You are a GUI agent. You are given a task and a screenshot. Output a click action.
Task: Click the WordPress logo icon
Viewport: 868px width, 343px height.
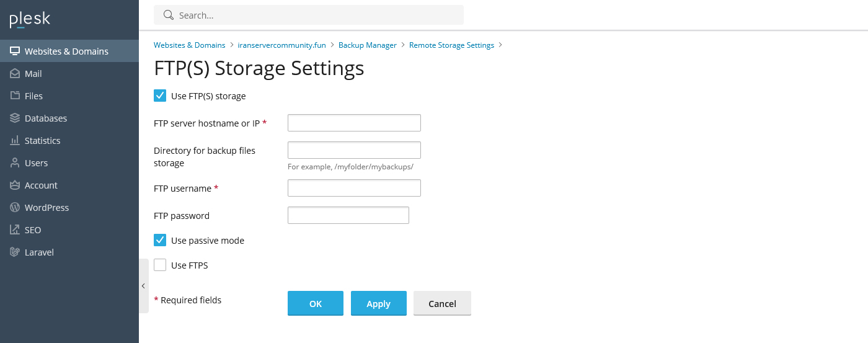pyautogui.click(x=15, y=208)
